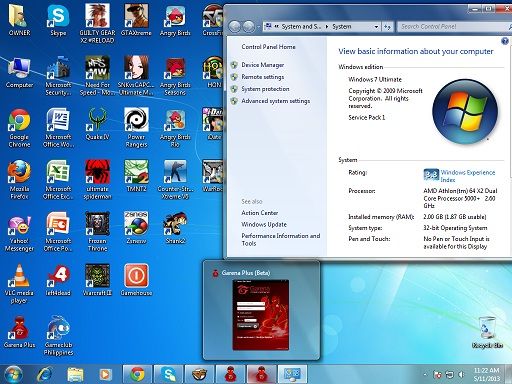Launch Internet Explorer from taskbar

[x=44, y=374]
